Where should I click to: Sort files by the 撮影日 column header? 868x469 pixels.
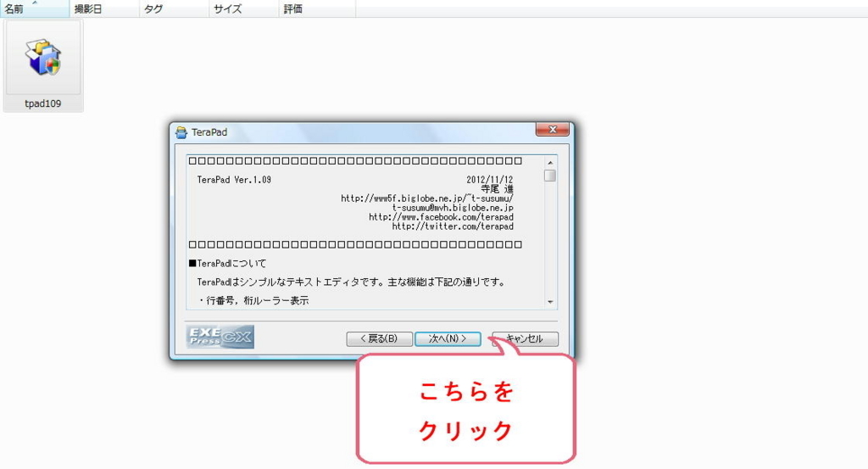point(104,8)
